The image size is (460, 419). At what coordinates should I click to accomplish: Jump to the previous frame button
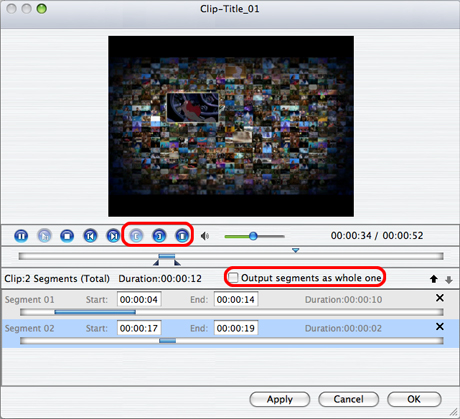pos(90,236)
